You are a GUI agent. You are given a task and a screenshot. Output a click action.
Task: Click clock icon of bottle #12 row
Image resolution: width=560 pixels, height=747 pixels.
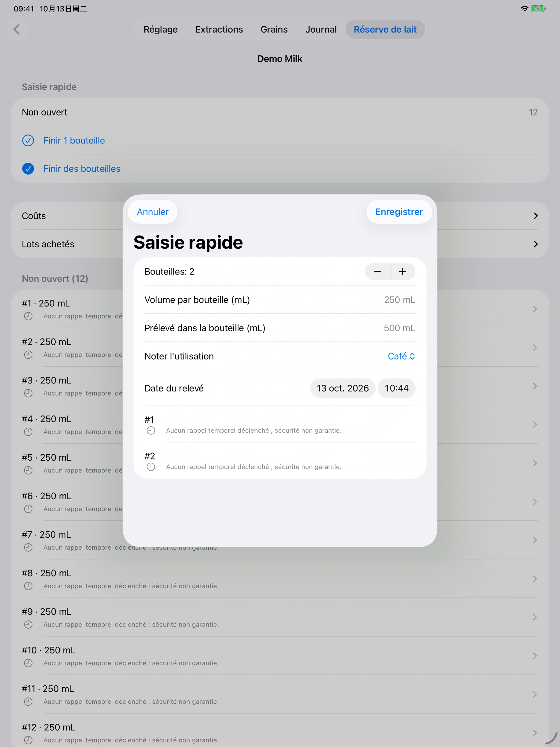click(x=28, y=740)
